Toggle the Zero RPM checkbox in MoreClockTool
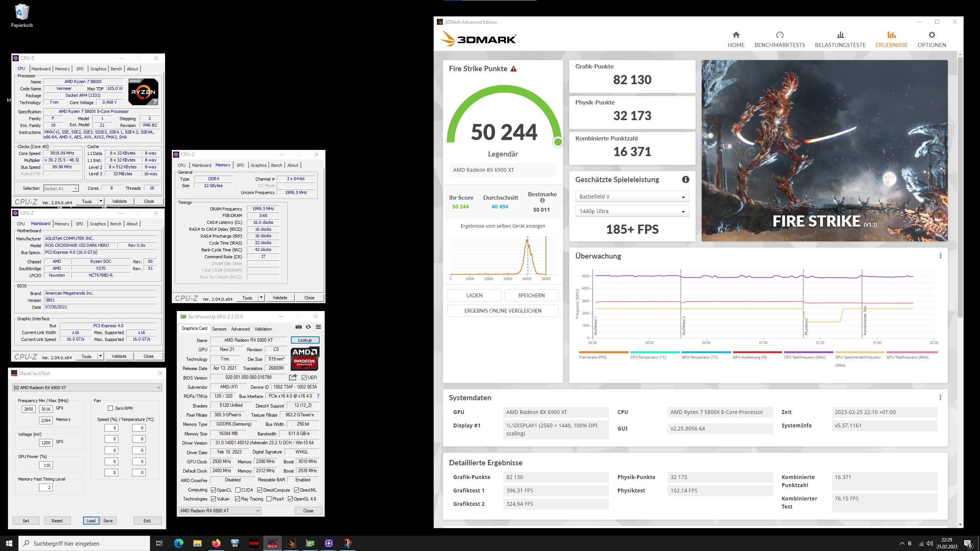Viewport: 980px width, 551px height. click(110, 408)
